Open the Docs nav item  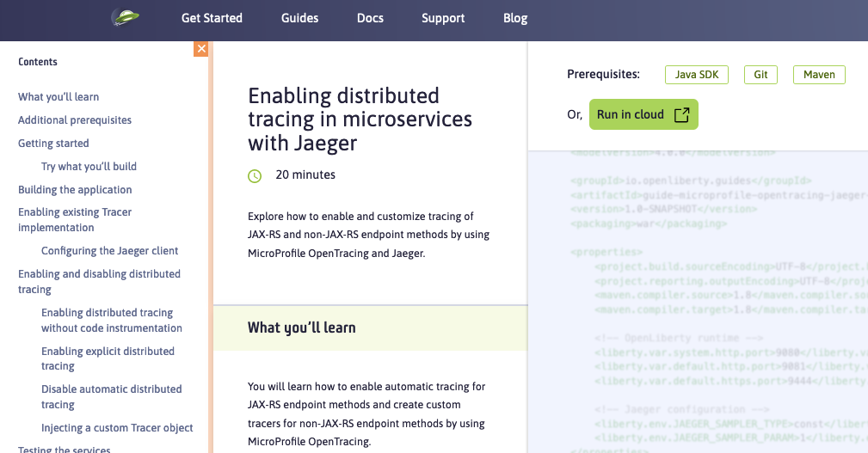coord(370,18)
